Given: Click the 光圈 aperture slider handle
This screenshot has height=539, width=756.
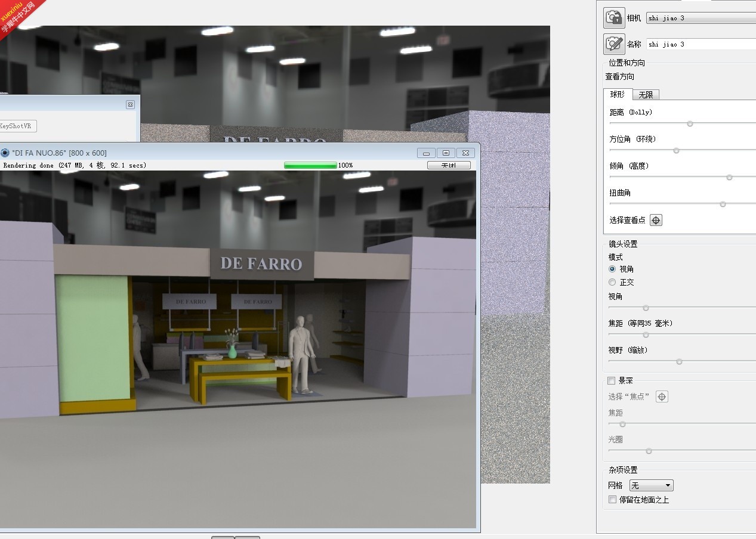Looking at the screenshot, I should (649, 451).
